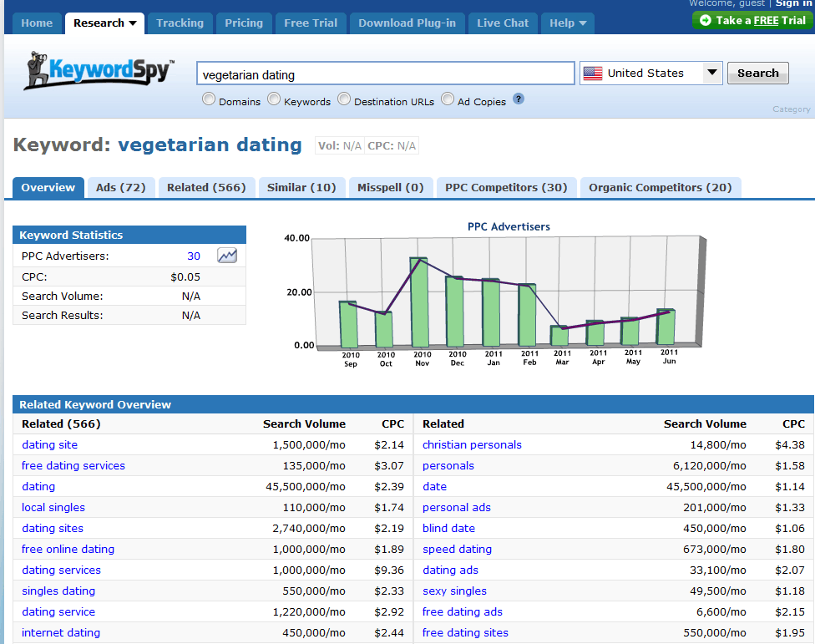The image size is (815, 644).
Task: Switch to Organic Competitors (20) tab
Action: tap(661, 188)
